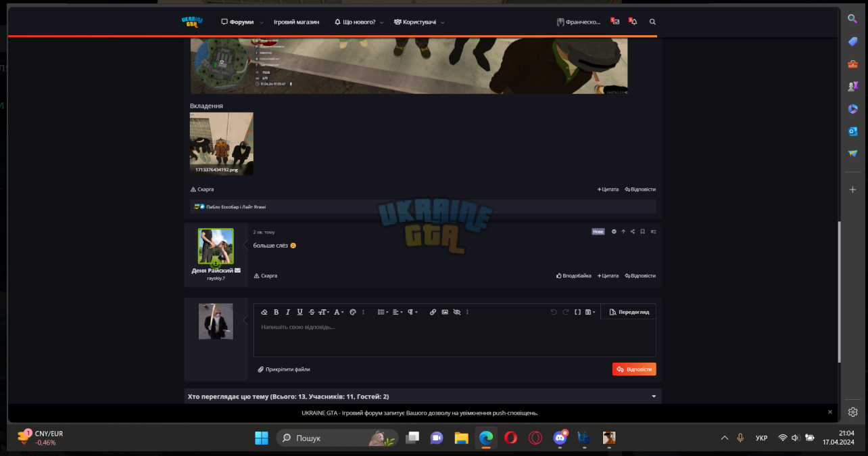This screenshot has width=868, height=456.
Task: Open the text color palette
Action: (352, 312)
